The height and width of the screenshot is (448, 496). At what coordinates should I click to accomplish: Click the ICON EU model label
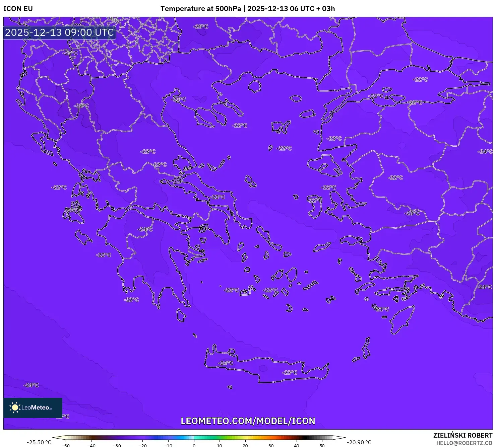coord(18,9)
